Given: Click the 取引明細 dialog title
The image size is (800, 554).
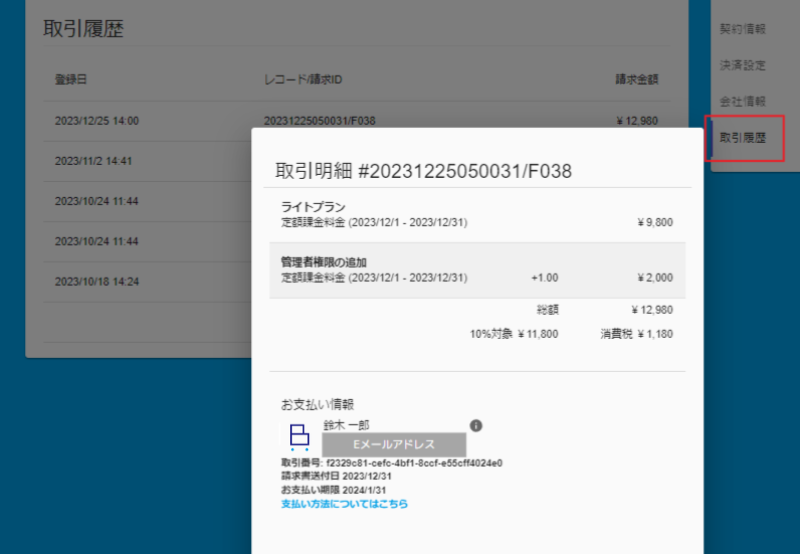Looking at the screenshot, I should (x=423, y=171).
